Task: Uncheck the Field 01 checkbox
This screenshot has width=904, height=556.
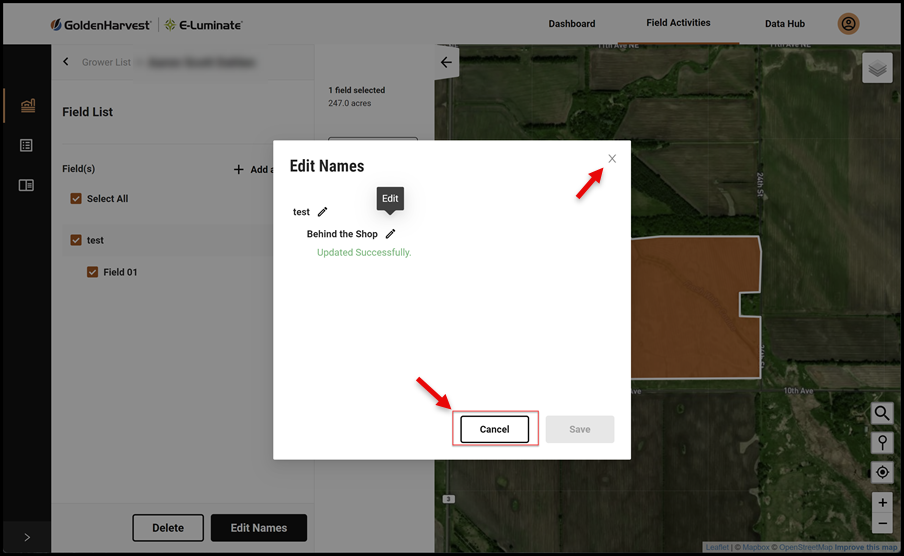Action: pyautogui.click(x=92, y=272)
